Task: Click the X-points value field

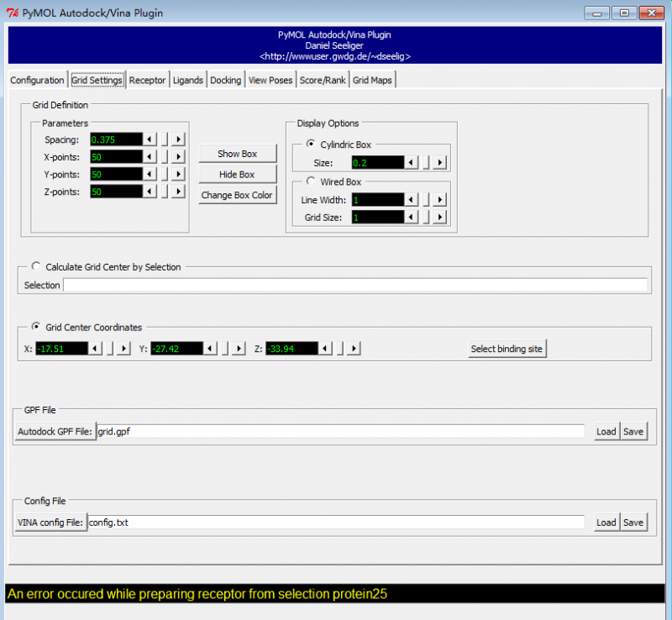Action: pyautogui.click(x=116, y=157)
